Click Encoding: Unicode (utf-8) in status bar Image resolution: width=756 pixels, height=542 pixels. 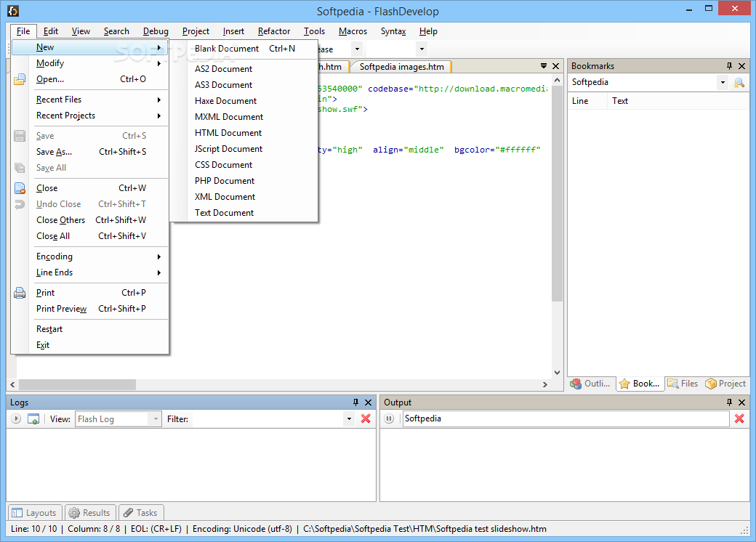click(242, 529)
